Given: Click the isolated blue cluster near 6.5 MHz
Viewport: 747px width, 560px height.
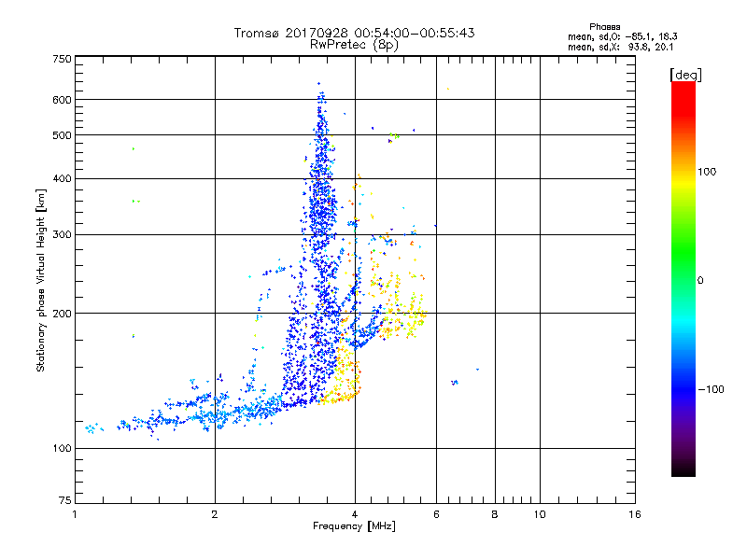Looking at the screenshot, I should 455,383.
